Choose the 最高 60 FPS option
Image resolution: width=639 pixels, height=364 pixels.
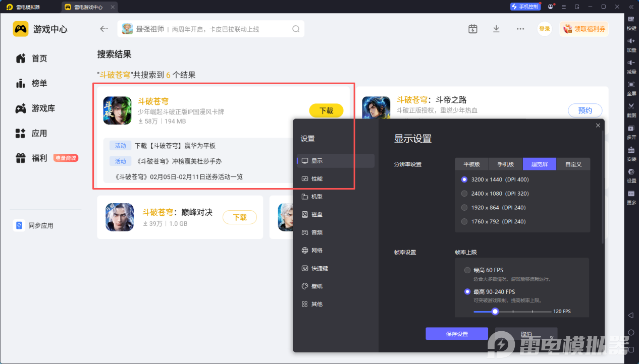(x=467, y=270)
